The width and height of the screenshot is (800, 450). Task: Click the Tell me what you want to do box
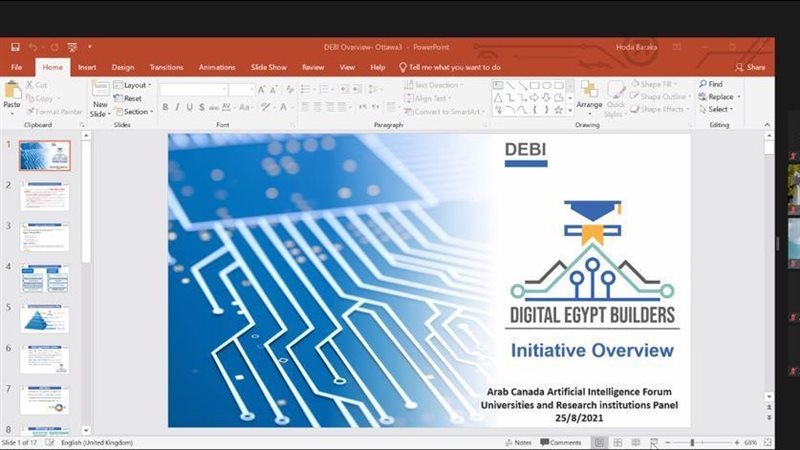[x=449, y=67]
